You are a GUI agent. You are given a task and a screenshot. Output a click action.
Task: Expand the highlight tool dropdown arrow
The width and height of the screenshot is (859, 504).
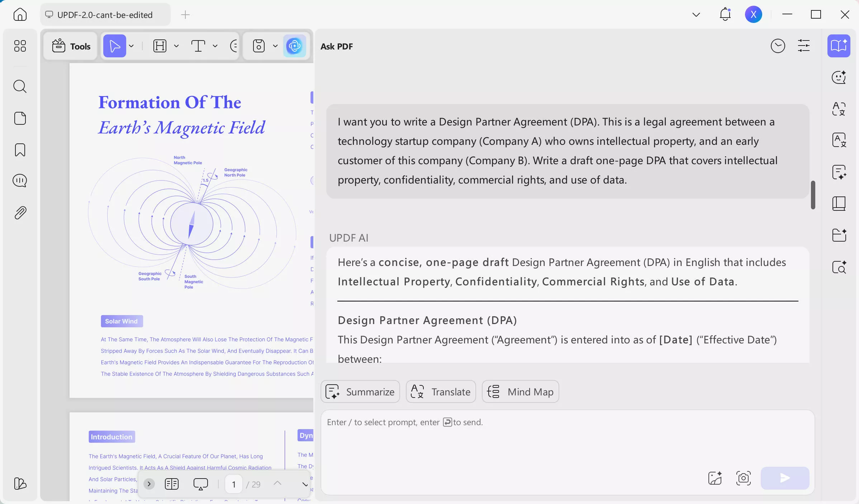pos(176,46)
